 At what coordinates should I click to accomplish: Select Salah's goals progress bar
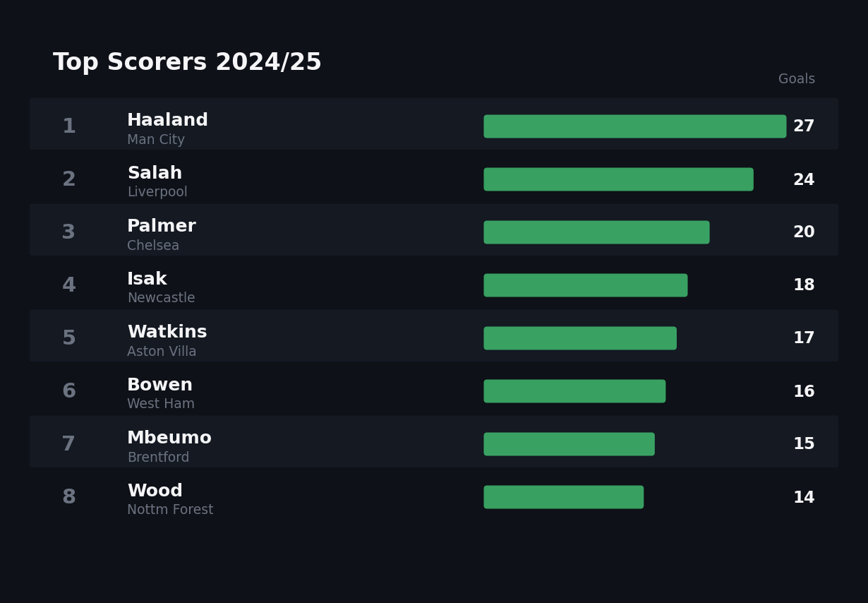click(x=618, y=179)
